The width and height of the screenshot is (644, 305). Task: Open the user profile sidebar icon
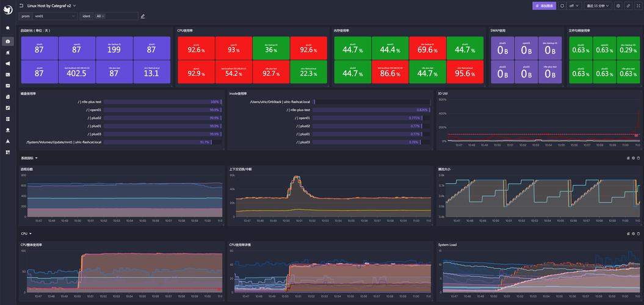[x=8, y=130]
